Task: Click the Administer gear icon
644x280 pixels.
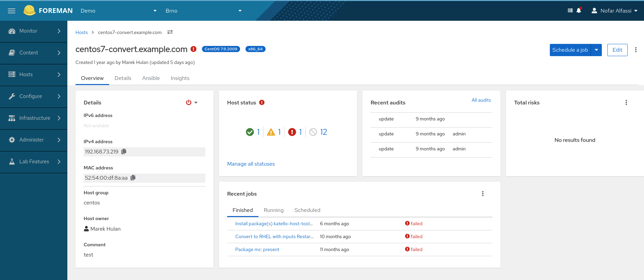Action: pos(12,140)
